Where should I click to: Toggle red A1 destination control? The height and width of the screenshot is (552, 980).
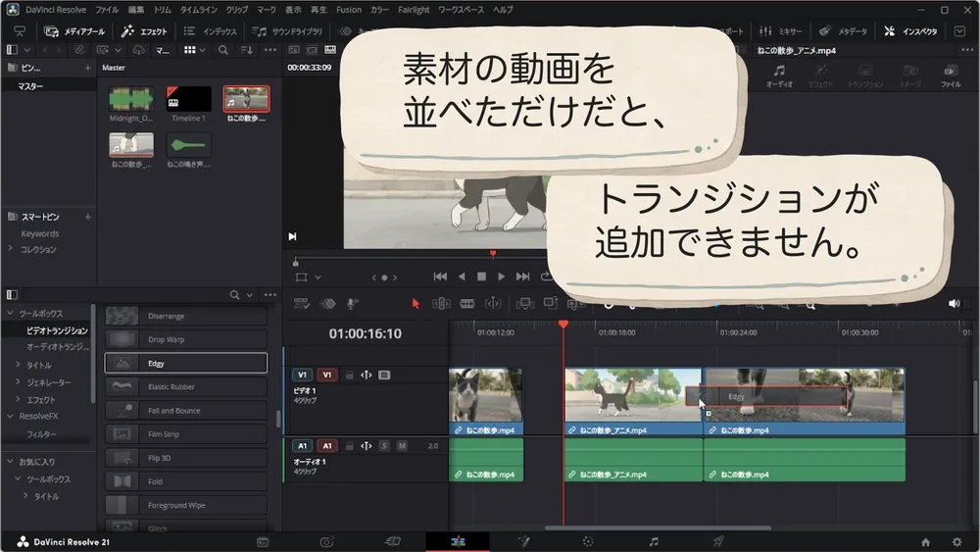click(x=327, y=446)
